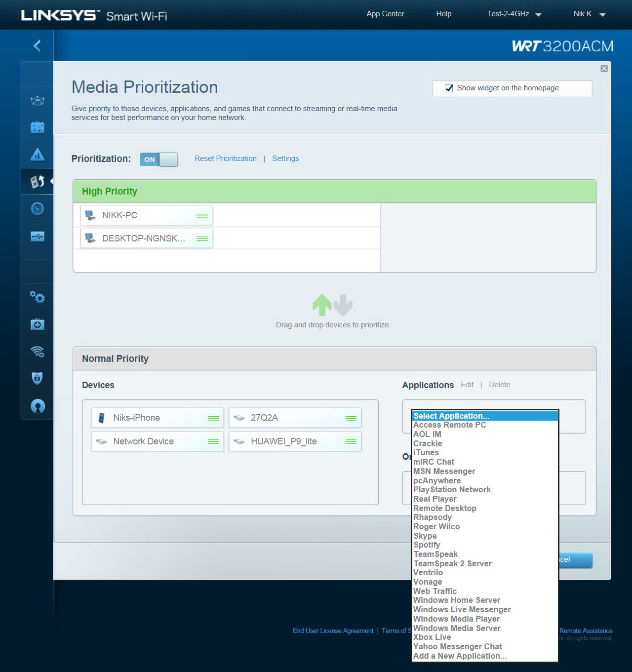Open the Security shield sidebar icon
The image size is (632, 672).
click(x=38, y=378)
